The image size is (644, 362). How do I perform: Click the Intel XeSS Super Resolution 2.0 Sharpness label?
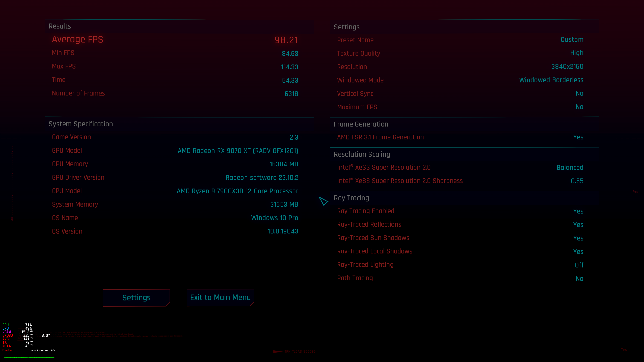click(x=400, y=181)
